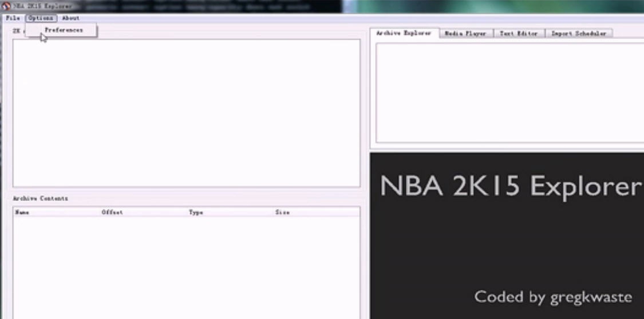The height and width of the screenshot is (319, 644).
Task: Open the Text Editor tab
Action: [x=519, y=34]
